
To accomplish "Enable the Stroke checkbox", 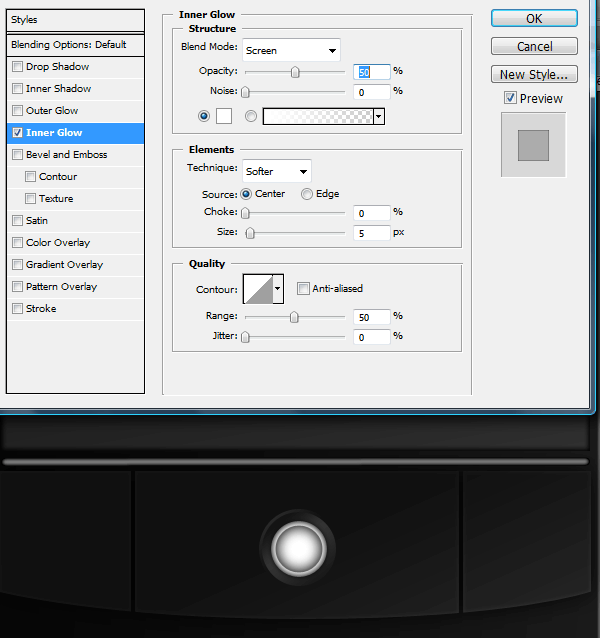I will click(x=17, y=308).
